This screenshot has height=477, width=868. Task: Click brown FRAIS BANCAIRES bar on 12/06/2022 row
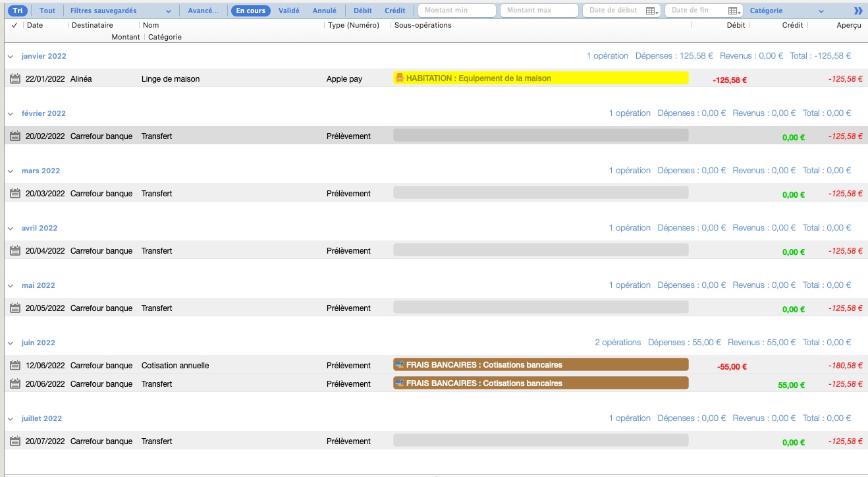[541, 364]
